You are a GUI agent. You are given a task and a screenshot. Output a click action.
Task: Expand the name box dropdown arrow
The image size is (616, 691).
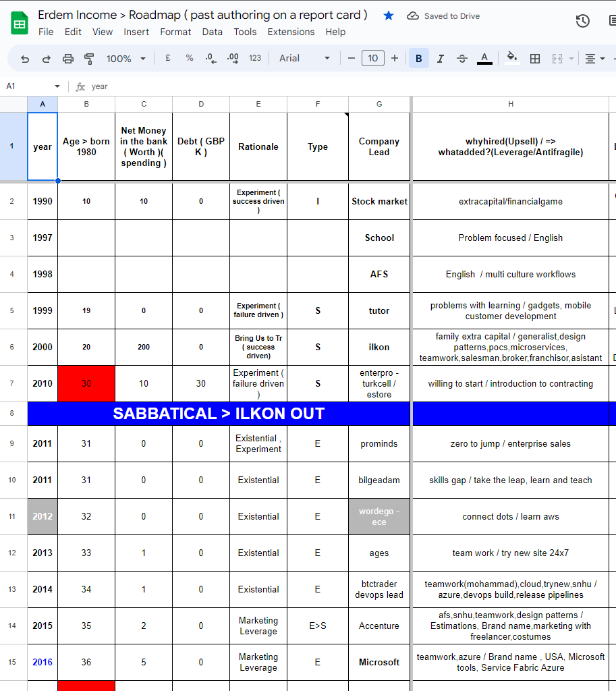(x=57, y=86)
